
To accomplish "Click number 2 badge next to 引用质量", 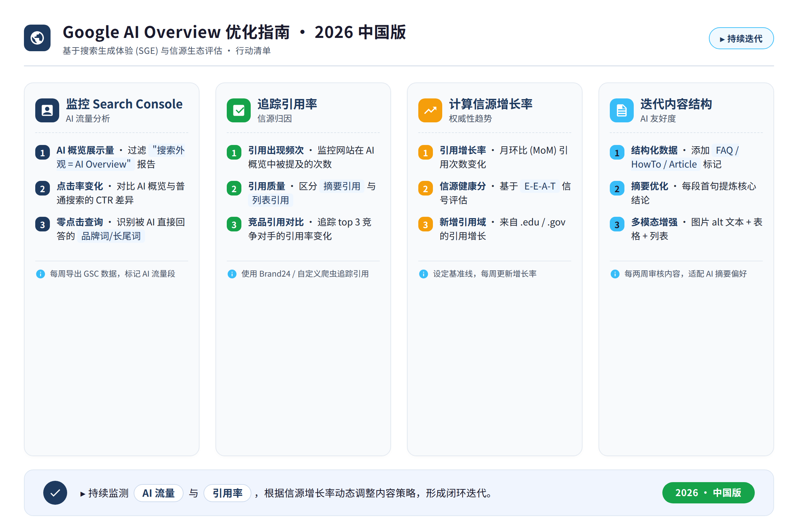I will [234, 189].
